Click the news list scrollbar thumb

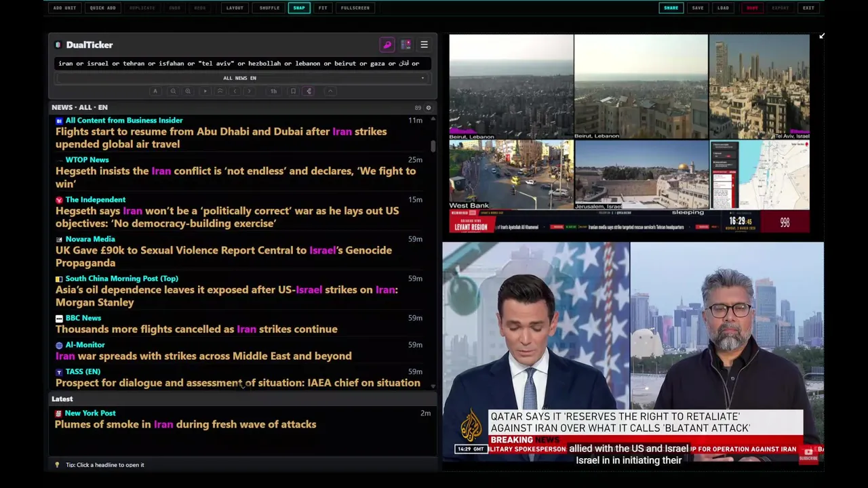pos(433,146)
